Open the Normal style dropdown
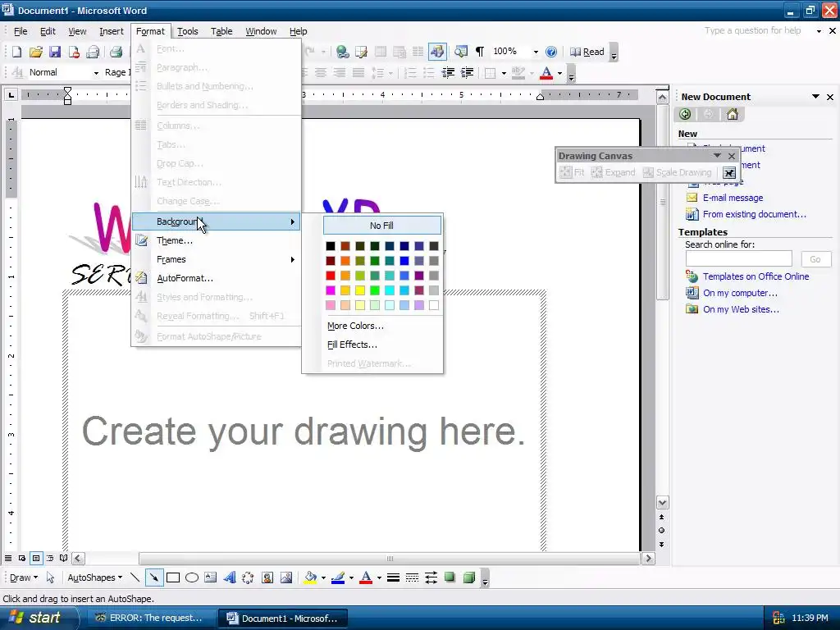 click(96, 72)
